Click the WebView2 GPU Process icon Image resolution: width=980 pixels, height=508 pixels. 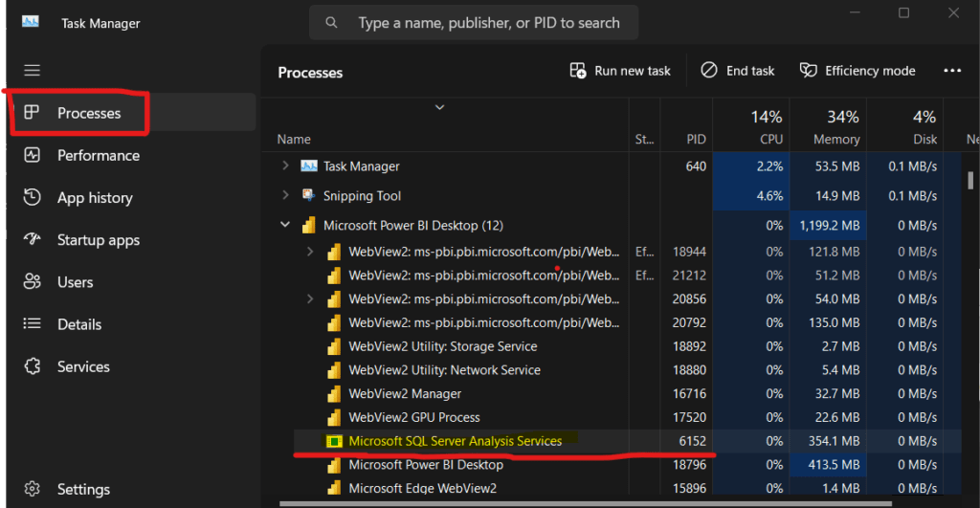pyautogui.click(x=334, y=417)
